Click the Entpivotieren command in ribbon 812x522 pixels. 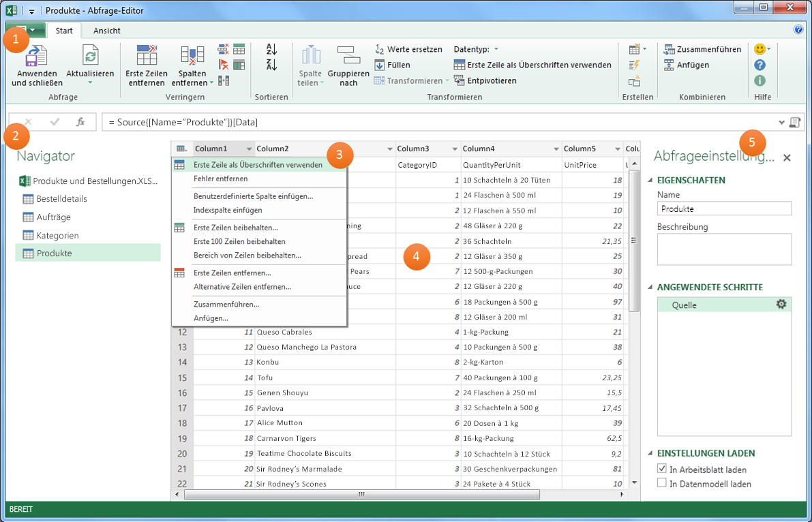click(485, 80)
